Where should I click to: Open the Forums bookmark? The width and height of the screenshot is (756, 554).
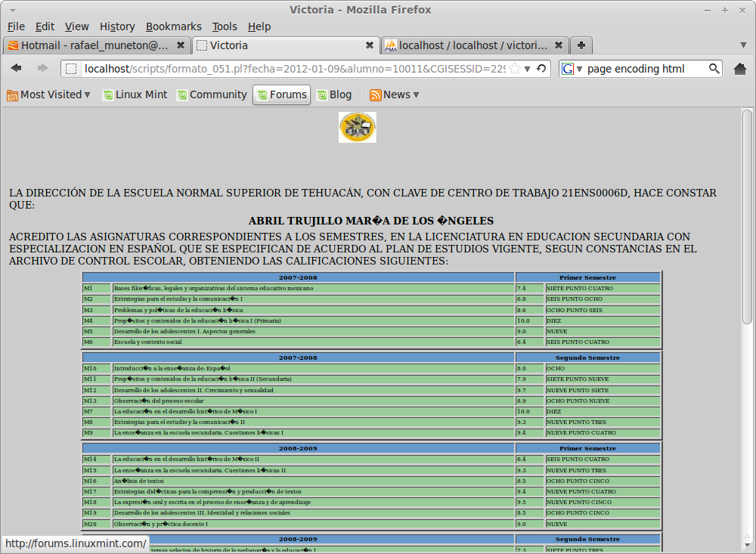coord(282,95)
